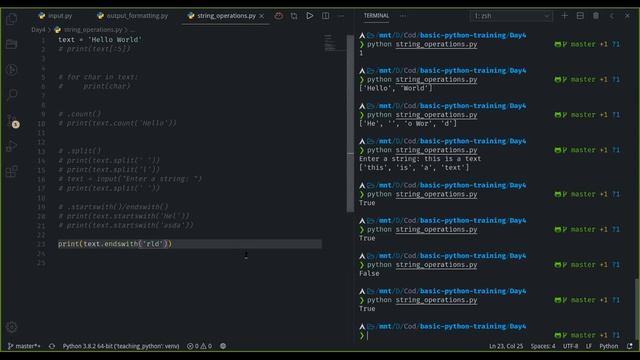Change the LF end of line sequence
This screenshot has height=360, width=640.
(x=589, y=346)
